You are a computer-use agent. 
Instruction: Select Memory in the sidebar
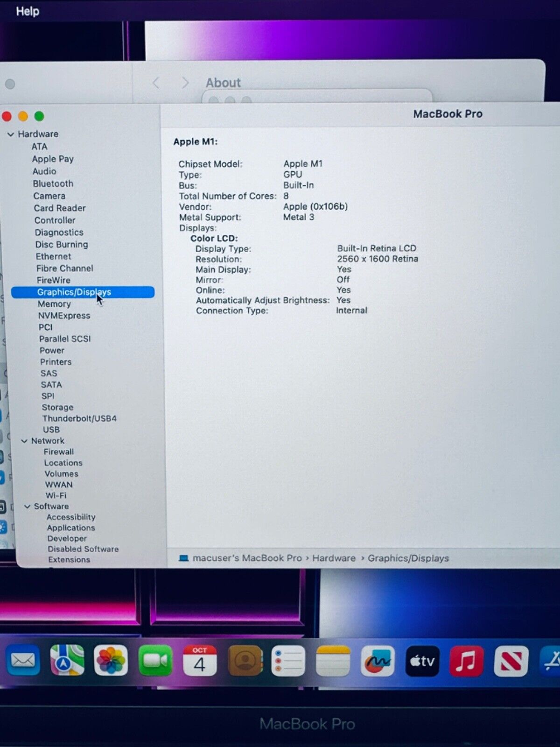click(x=54, y=304)
